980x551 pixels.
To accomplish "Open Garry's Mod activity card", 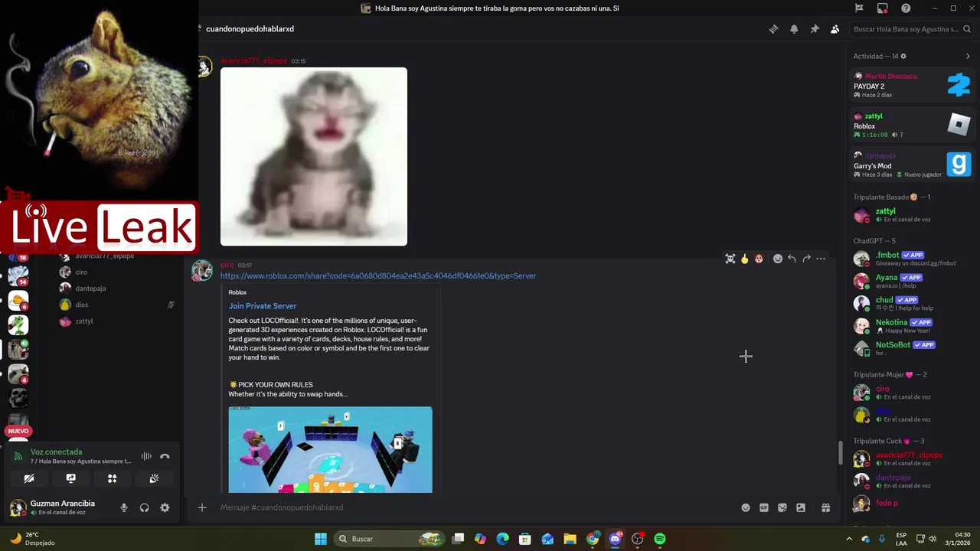I will [x=912, y=165].
